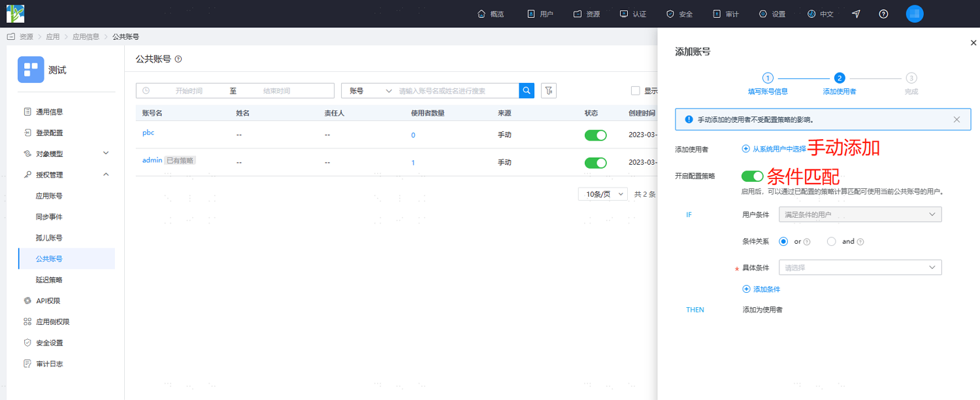Viewport: 980px width, 400px height.
Task: Click the paper plane send icon
Action: 856,14
